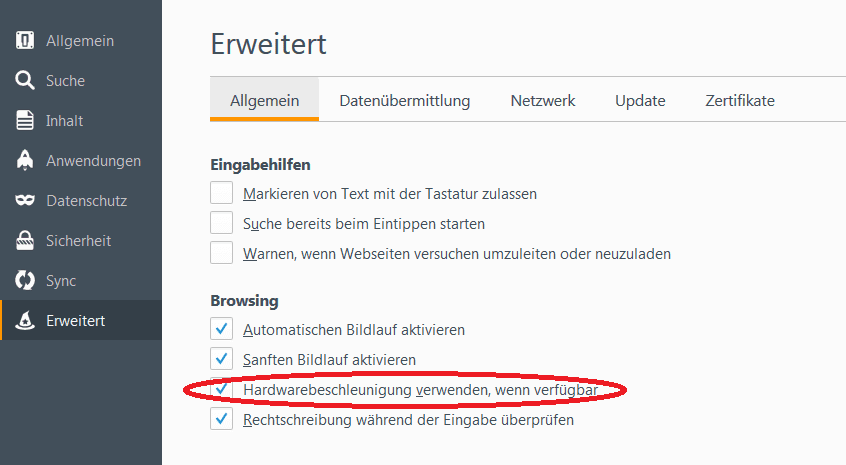Disable Sanften Bildlauf aktivieren
Viewport: 846px width, 465px height.
point(221,359)
